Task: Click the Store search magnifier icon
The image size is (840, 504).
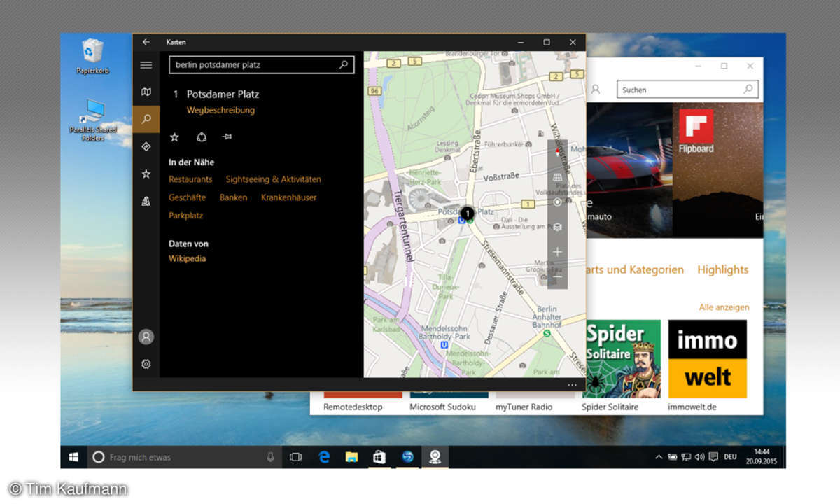Action: (x=748, y=89)
